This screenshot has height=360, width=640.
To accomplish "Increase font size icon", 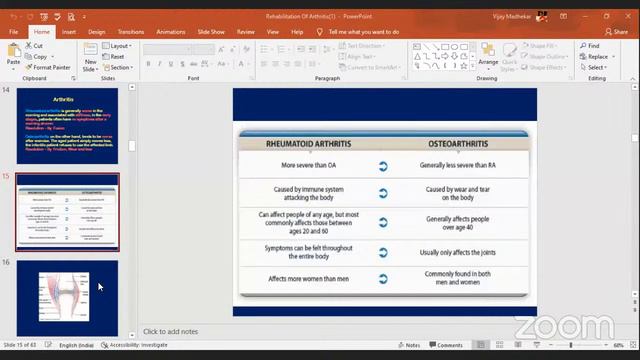I will 221,49.
